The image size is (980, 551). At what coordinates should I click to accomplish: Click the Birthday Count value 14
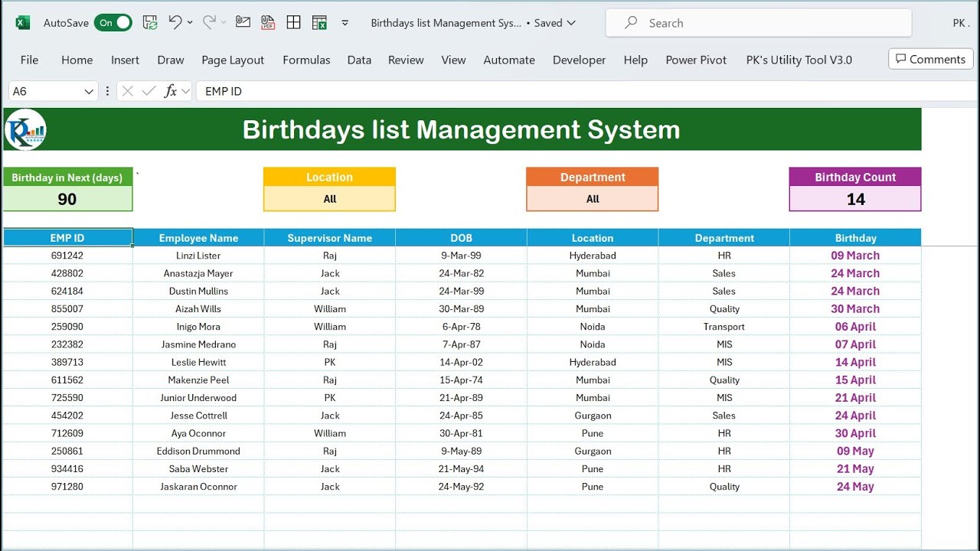click(x=855, y=199)
